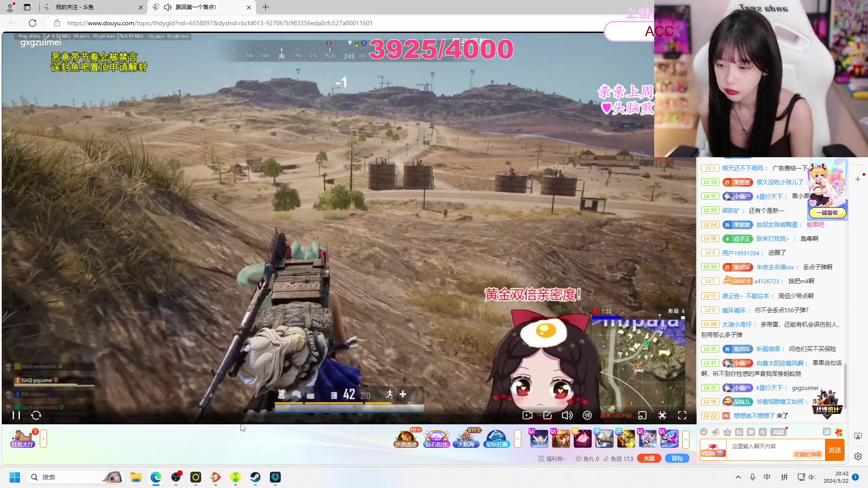Open the screenshot scissors tool in sidebar
Image resolution: width=868 pixels, height=488 pixels.
[858, 436]
